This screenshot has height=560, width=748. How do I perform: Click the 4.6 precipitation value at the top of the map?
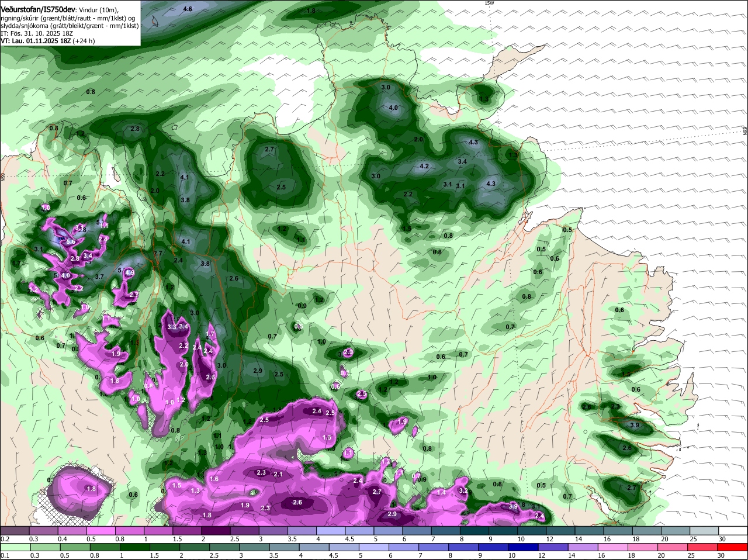(188, 9)
